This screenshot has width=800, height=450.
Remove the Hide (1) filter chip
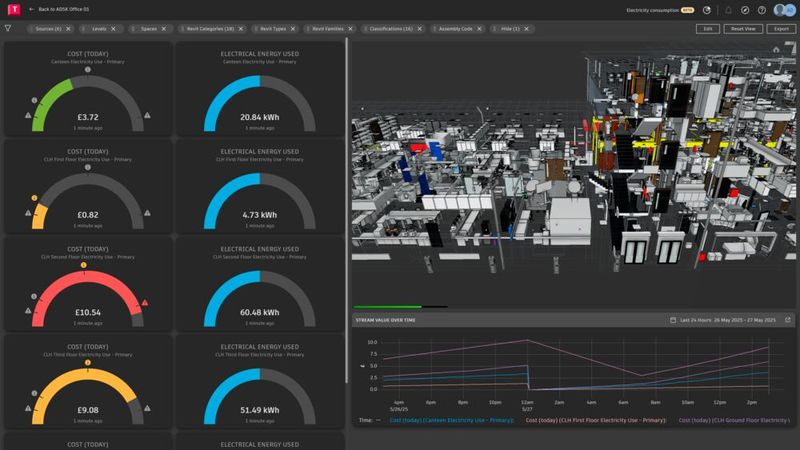527,29
